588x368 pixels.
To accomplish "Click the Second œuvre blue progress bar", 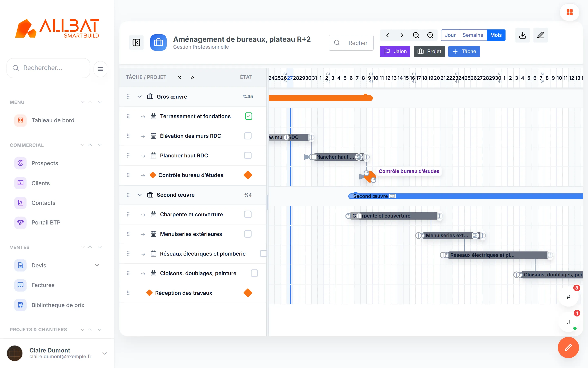I will tap(466, 196).
